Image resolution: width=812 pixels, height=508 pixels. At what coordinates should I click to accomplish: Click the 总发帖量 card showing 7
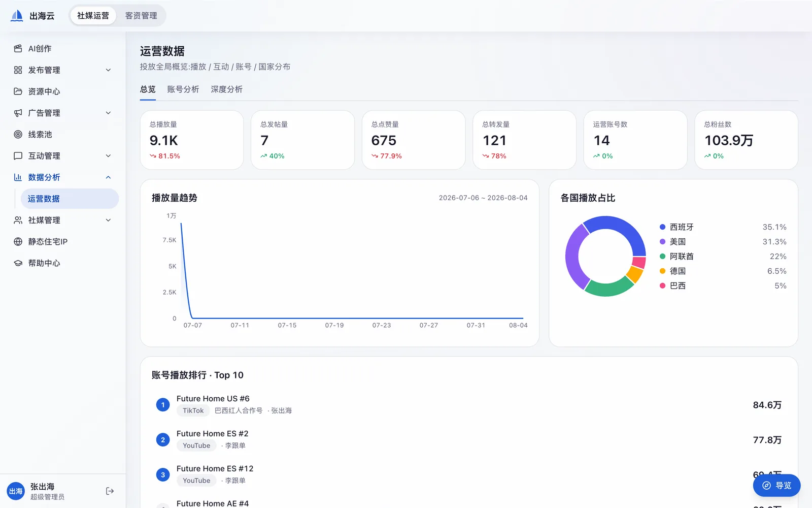[x=302, y=140]
